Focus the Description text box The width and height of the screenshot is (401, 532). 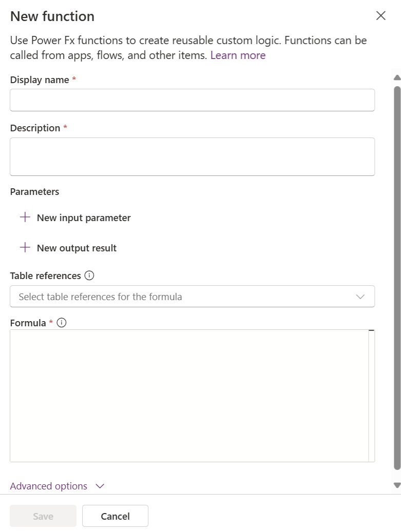(192, 156)
